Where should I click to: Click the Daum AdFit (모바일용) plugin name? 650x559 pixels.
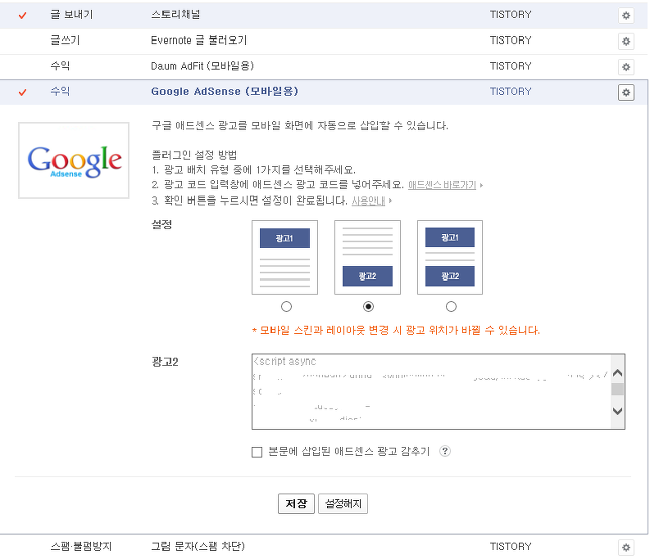(202, 66)
